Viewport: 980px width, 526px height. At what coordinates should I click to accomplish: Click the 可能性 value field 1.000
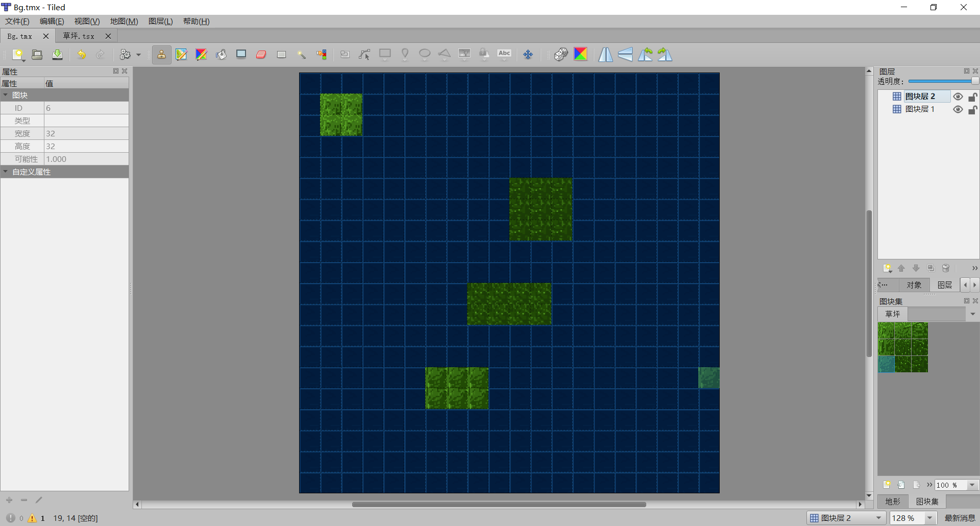pyautogui.click(x=86, y=159)
